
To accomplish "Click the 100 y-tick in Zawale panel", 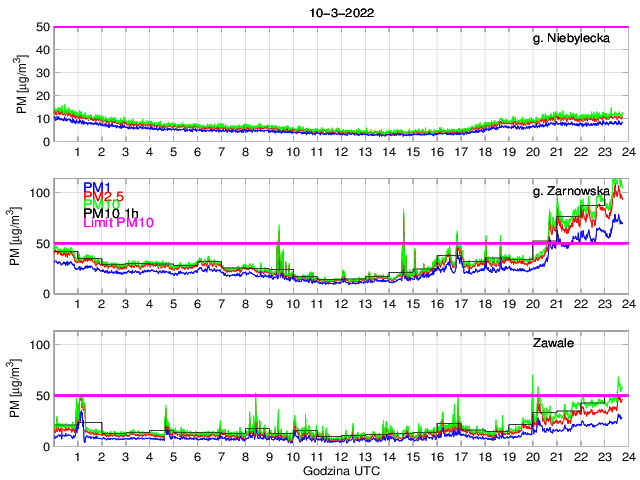I will (x=40, y=345).
